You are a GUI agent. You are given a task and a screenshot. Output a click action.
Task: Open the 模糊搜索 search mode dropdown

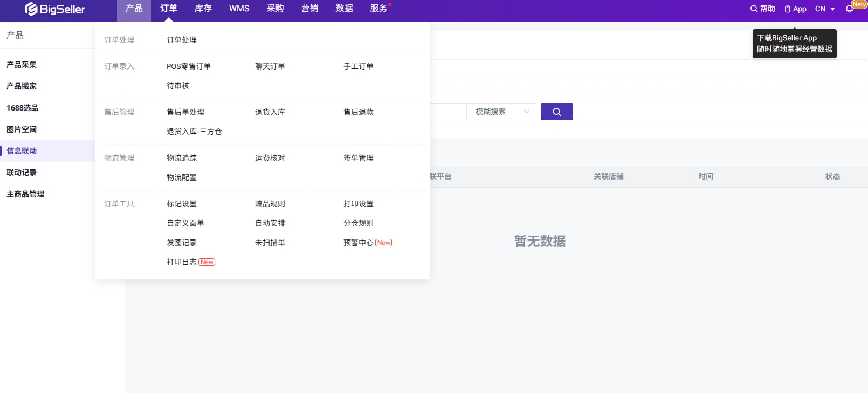(x=501, y=112)
